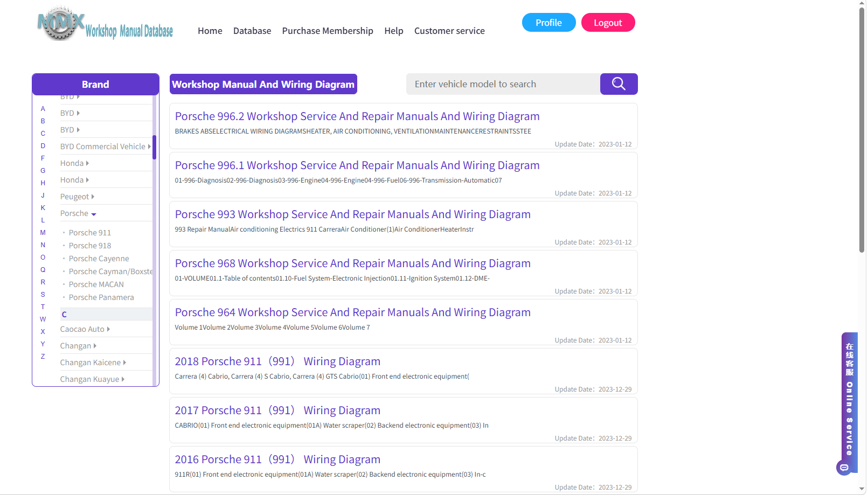Click the 'BRAKES ABSELECTRICAL WIRING' description text
This screenshot has width=868, height=495.
tap(353, 131)
